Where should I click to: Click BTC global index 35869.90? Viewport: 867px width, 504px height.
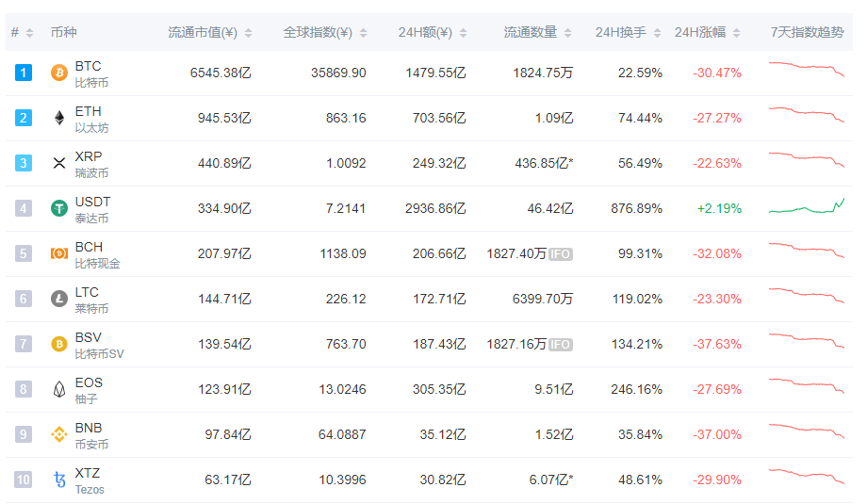pos(338,73)
